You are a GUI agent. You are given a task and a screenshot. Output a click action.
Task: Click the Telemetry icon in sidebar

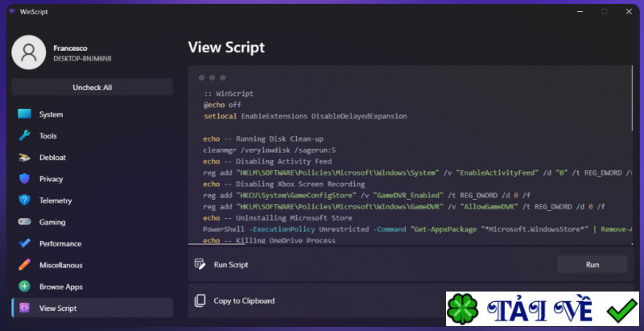point(24,201)
